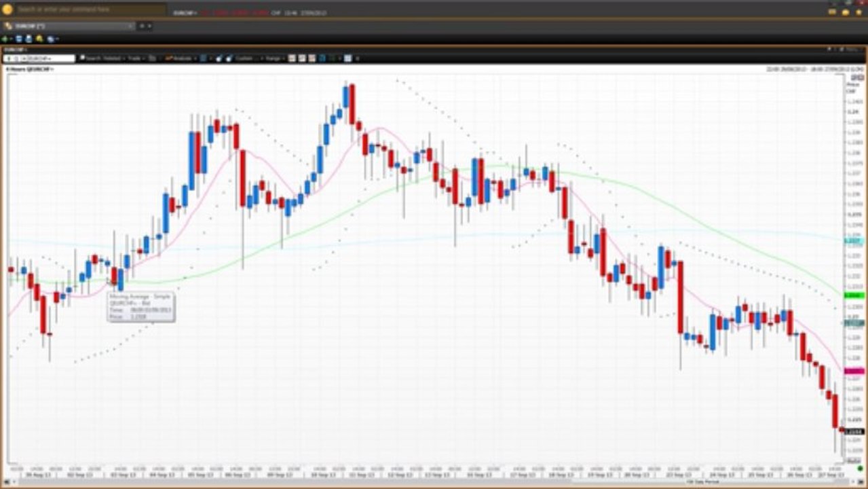Click the yellow bell alert icon
Image resolution: width=868 pixels, height=489 pixels.
[x=39, y=39]
